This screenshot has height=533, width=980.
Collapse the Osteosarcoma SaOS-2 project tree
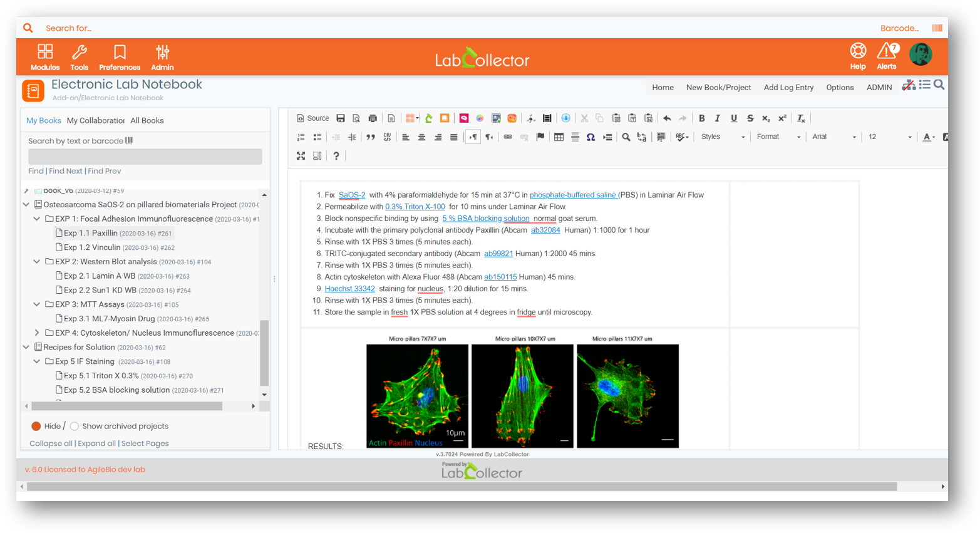pyautogui.click(x=26, y=205)
